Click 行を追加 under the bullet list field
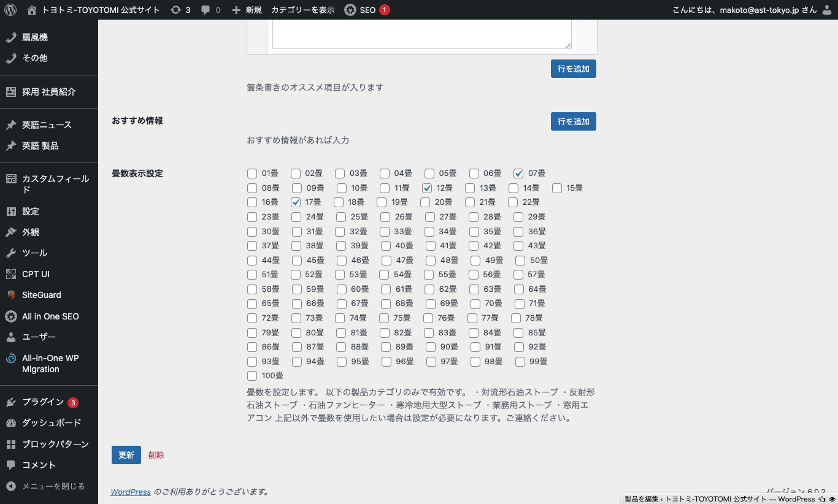Screen dimensions: 838x504 (x=574, y=69)
